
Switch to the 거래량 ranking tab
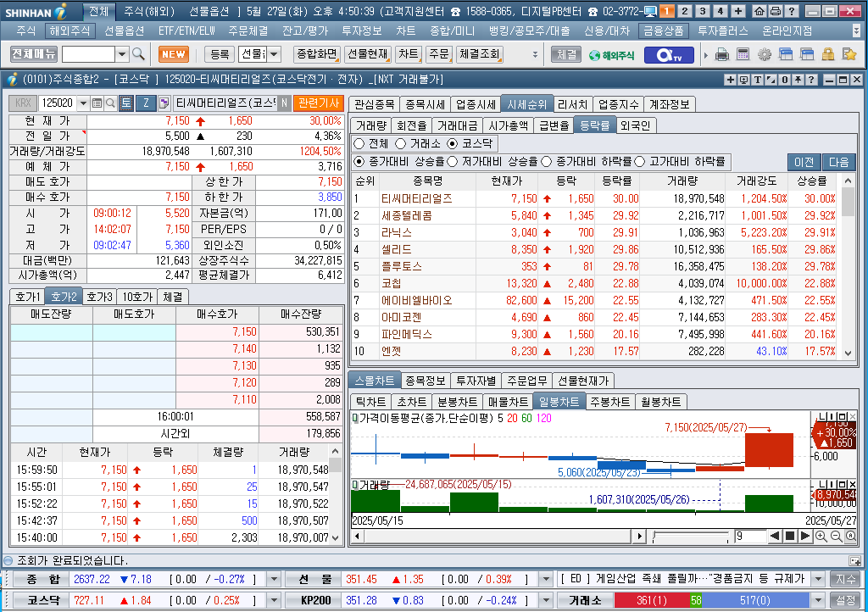coord(371,125)
